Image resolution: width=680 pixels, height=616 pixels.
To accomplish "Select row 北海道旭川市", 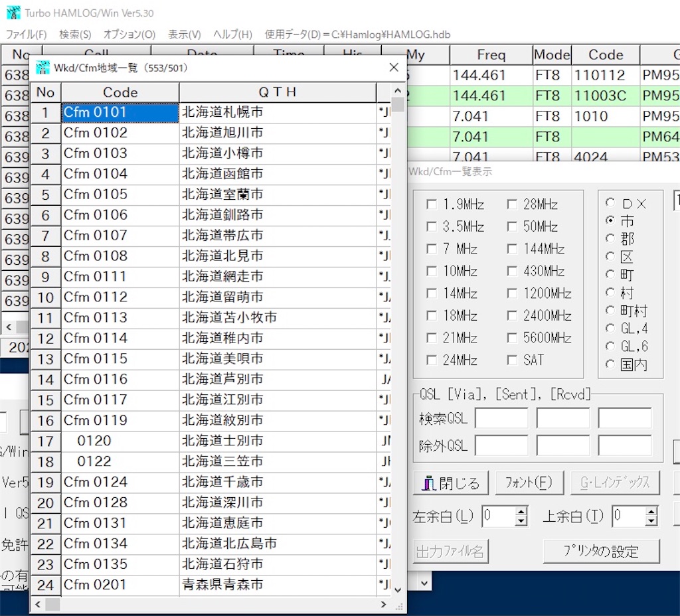I will click(x=211, y=133).
